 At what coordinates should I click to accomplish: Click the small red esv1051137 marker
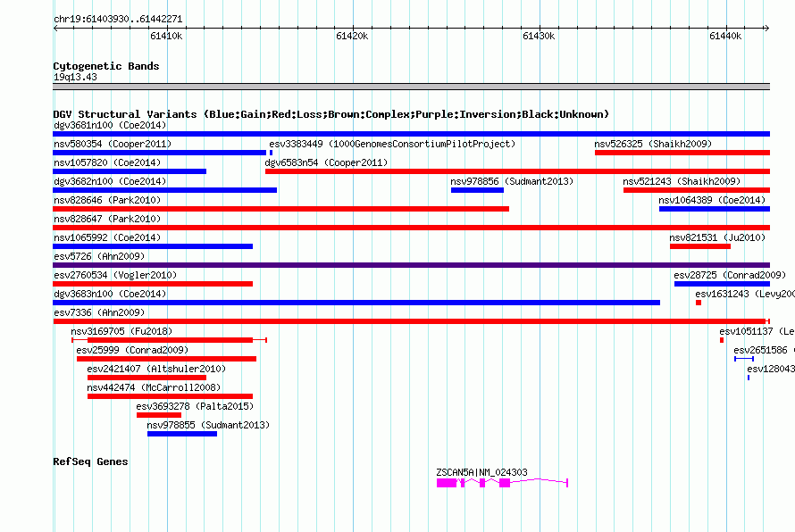722,340
